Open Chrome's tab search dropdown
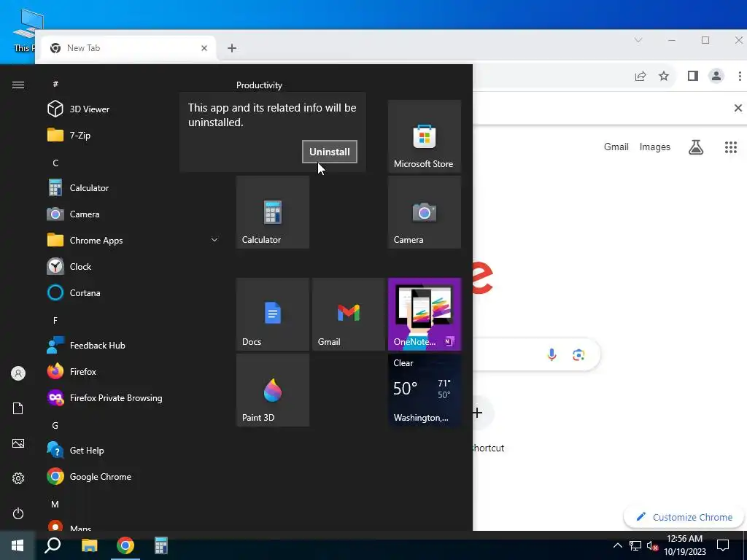Screen dimensions: 747x560 [x=638, y=40]
